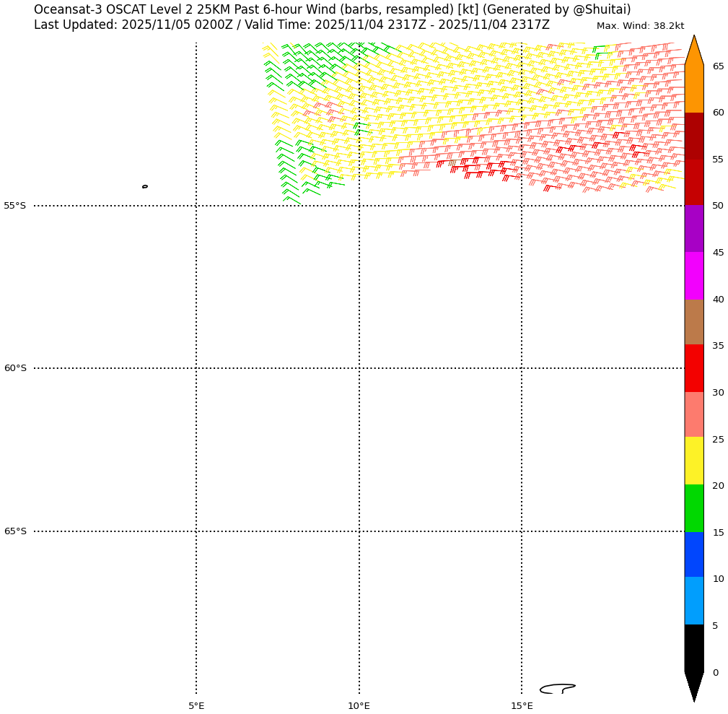
Task: Click the orange 60-65 kt colorbar segment
Action: point(693,89)
